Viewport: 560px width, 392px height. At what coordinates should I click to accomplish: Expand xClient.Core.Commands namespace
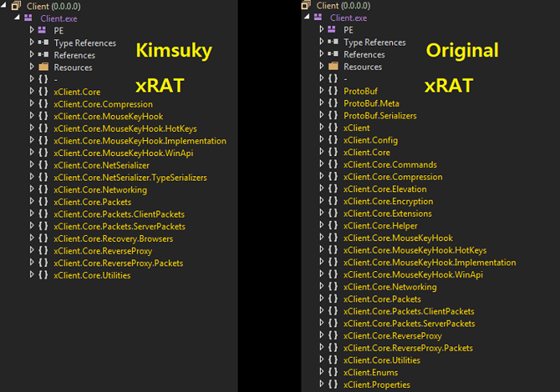tap(322, 164)
